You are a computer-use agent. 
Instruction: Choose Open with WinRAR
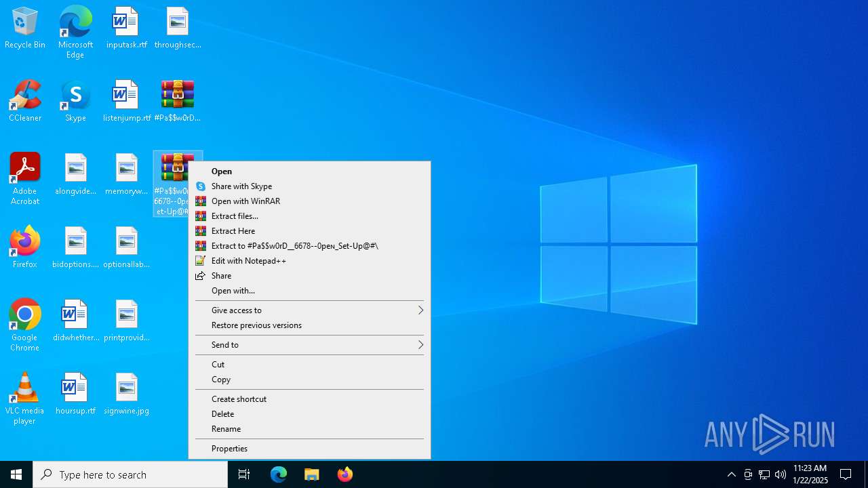309,201
